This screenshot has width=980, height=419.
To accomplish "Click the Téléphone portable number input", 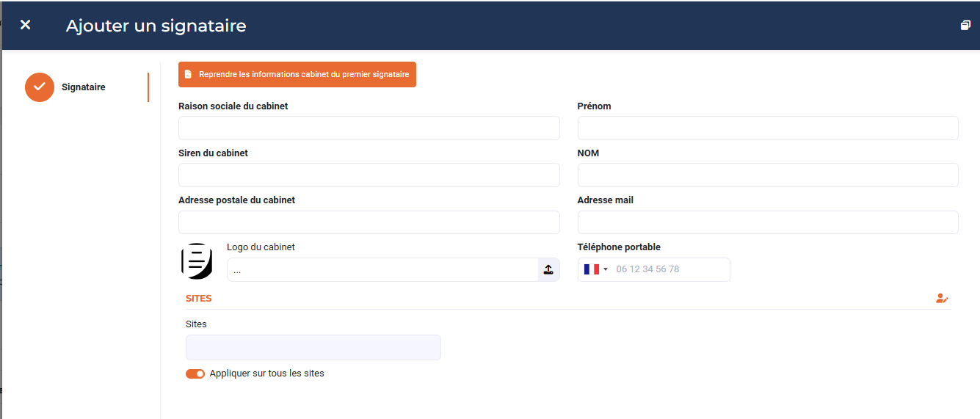I will 669,269.
